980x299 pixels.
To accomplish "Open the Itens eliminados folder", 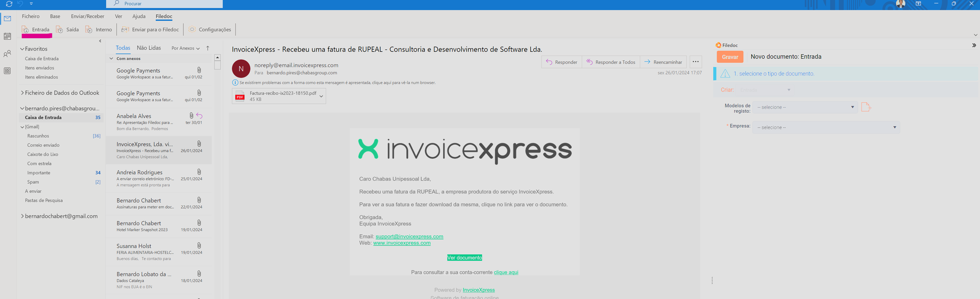I will point(42,77).
